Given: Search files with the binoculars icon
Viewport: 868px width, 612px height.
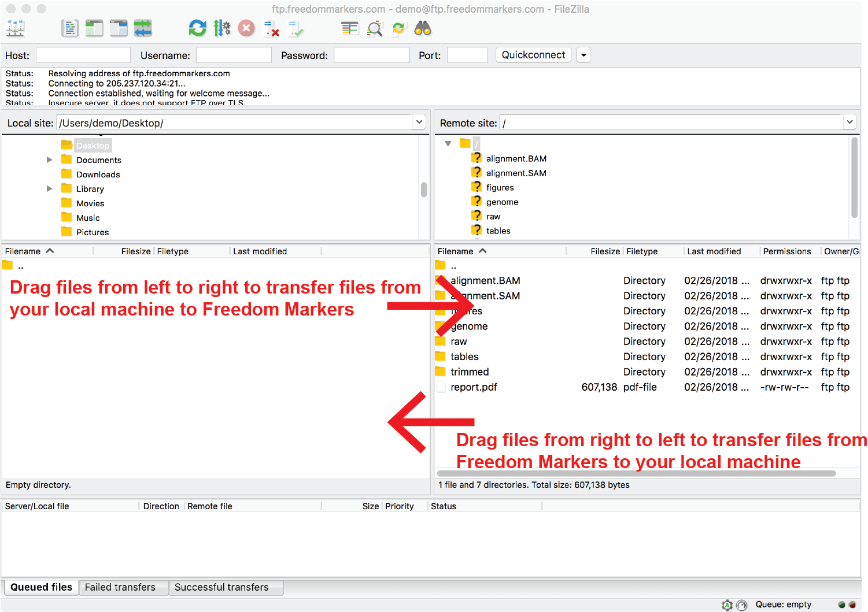Looking at the screenshot, I should [x=423, y=28].
